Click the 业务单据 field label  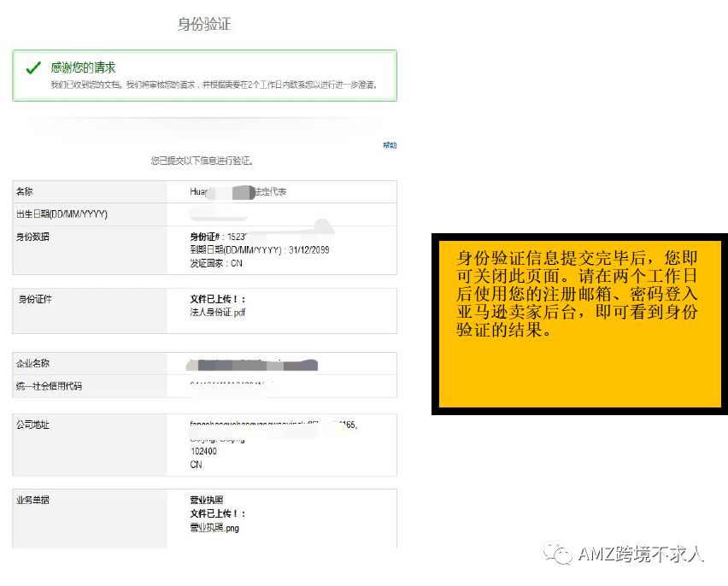click(34, 499)
